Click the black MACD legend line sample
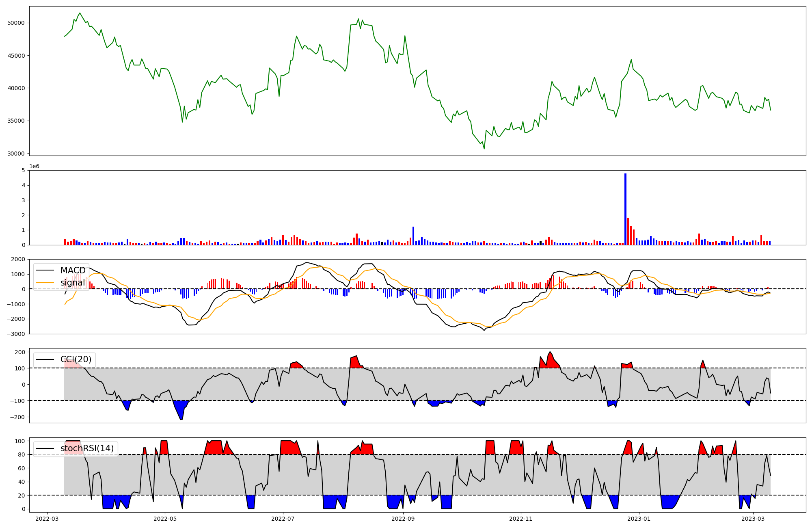 [46, 270]
